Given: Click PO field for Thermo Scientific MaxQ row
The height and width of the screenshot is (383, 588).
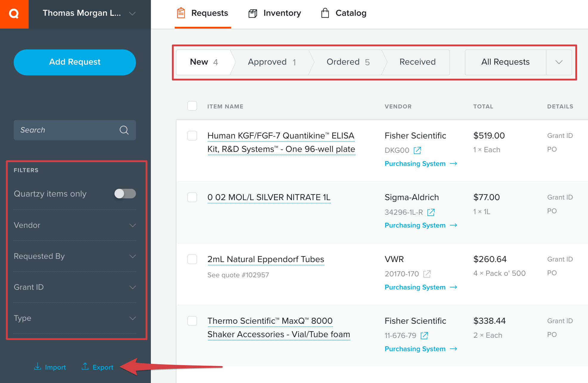Looking at the screenshot, I should tap(552, 334).
